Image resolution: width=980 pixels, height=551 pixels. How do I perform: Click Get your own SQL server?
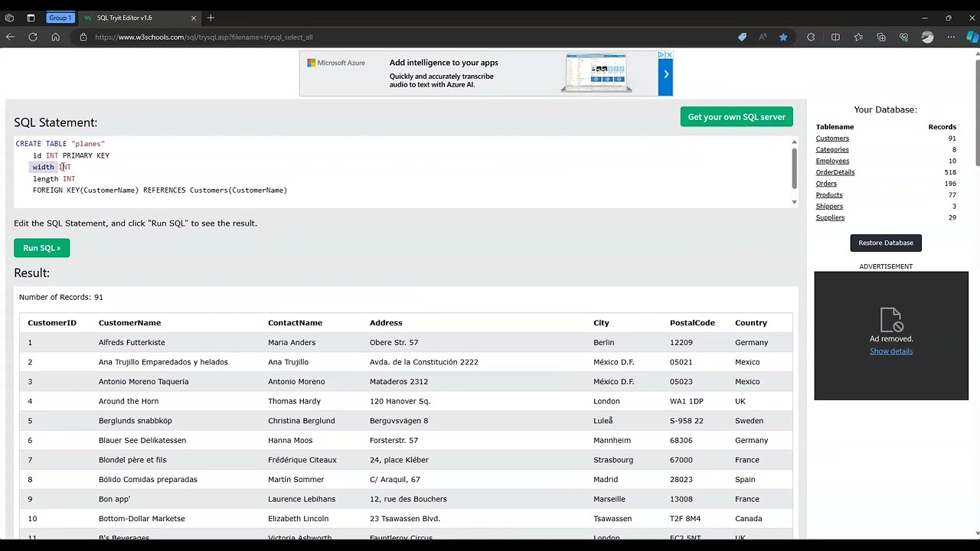[737, 117]
